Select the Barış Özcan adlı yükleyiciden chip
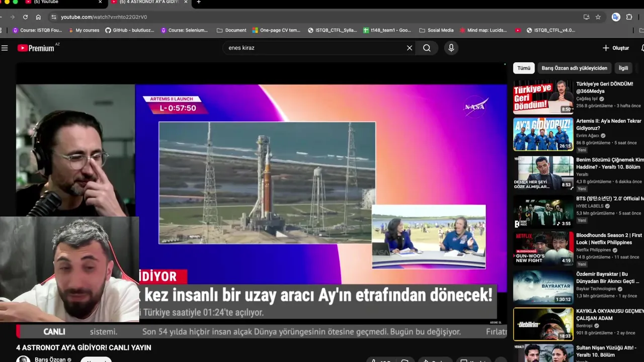This screenshot has width=644, height=362. 574,68
